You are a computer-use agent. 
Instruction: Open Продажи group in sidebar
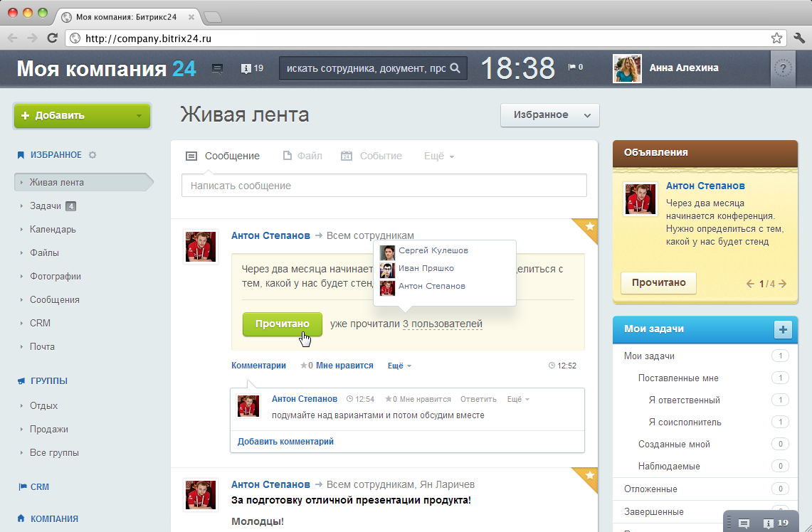tap(48, 429)
